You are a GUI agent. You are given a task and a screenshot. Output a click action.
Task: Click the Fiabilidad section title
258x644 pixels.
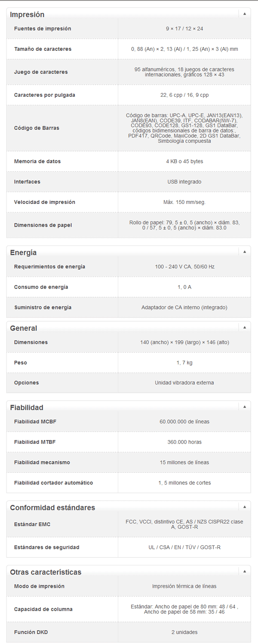27,407
